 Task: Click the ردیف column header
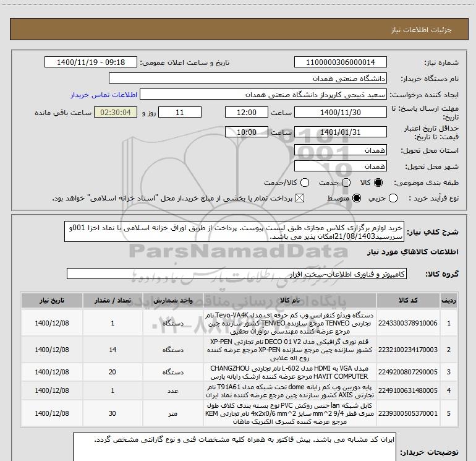449,300
